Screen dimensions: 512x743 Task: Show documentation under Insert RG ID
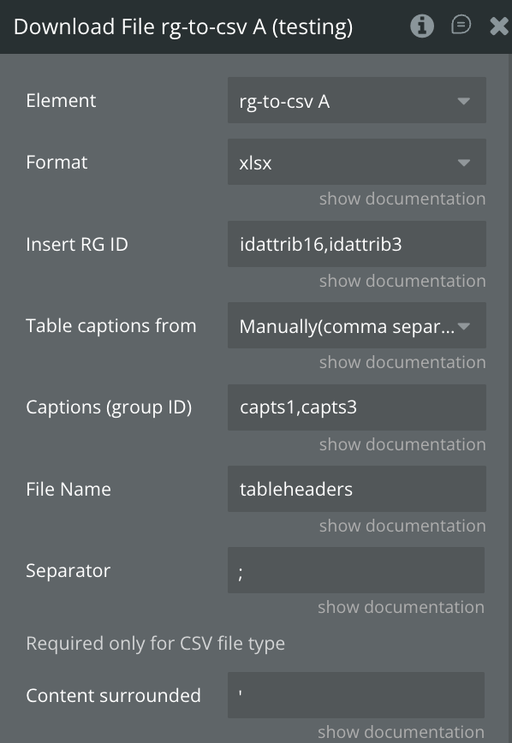click(x=402, y=281)
